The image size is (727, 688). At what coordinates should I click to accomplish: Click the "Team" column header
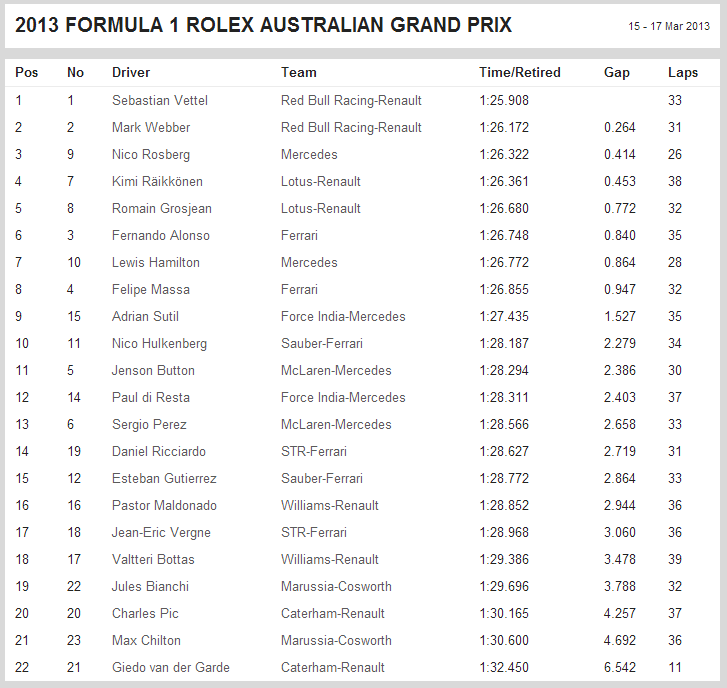click(298, 72)
